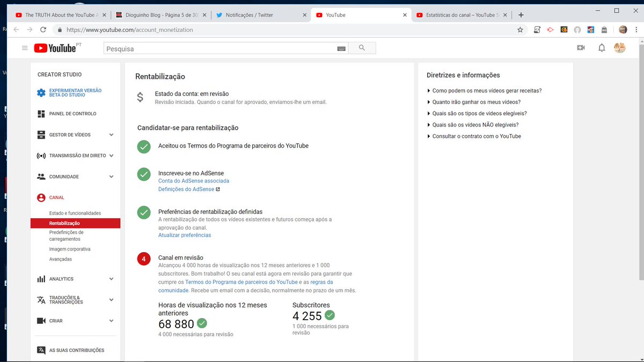Click the grey headphones extension icon
Image resolution: width=644 pixels, height=362 pixels.
coord(577,30)
